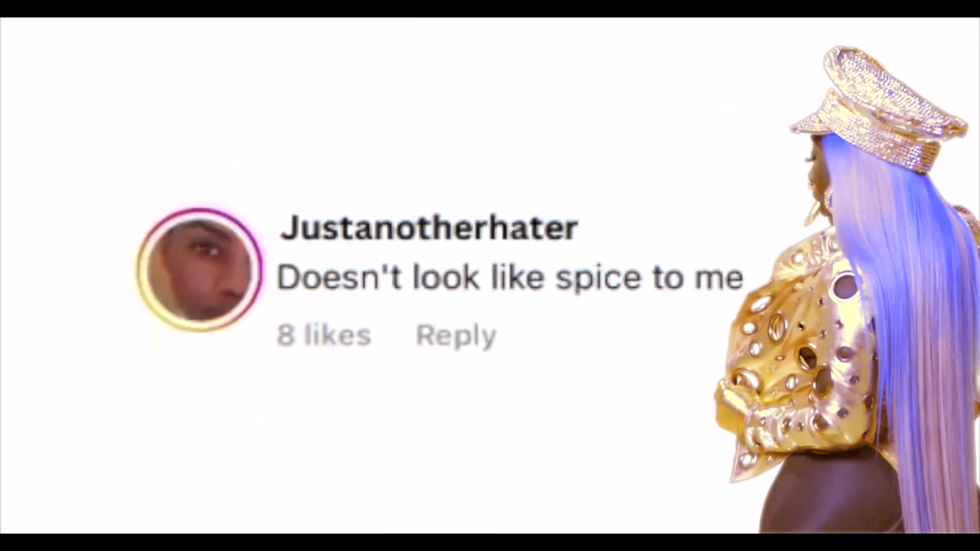Click the Reply link under the comment

456,336
